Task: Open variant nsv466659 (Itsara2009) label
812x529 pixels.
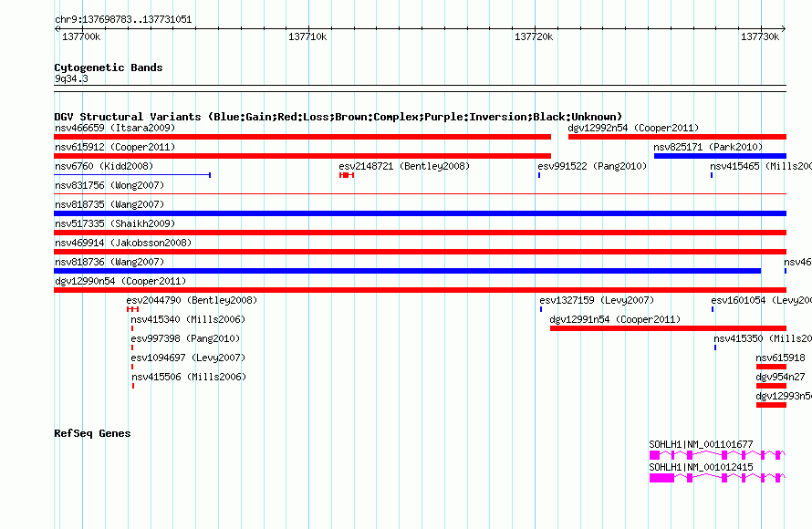Action: [115, 128]
